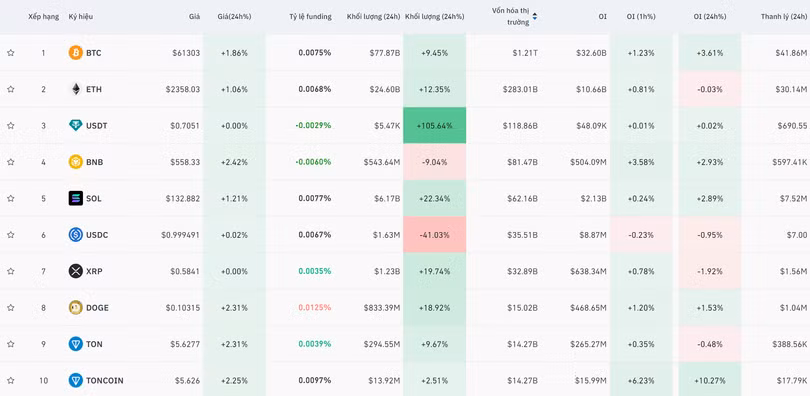Click the TON coin logo
810x396 pixels.
tap(75, 344)
